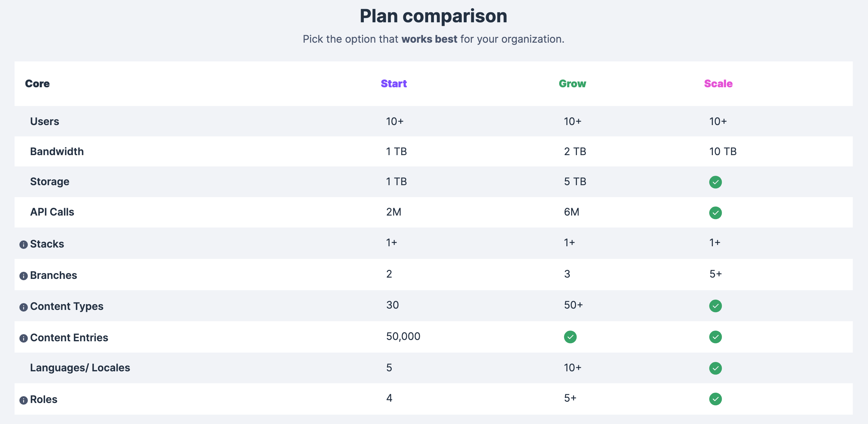Click the Core section heading
Screen dimensions: 868x424
37,83
